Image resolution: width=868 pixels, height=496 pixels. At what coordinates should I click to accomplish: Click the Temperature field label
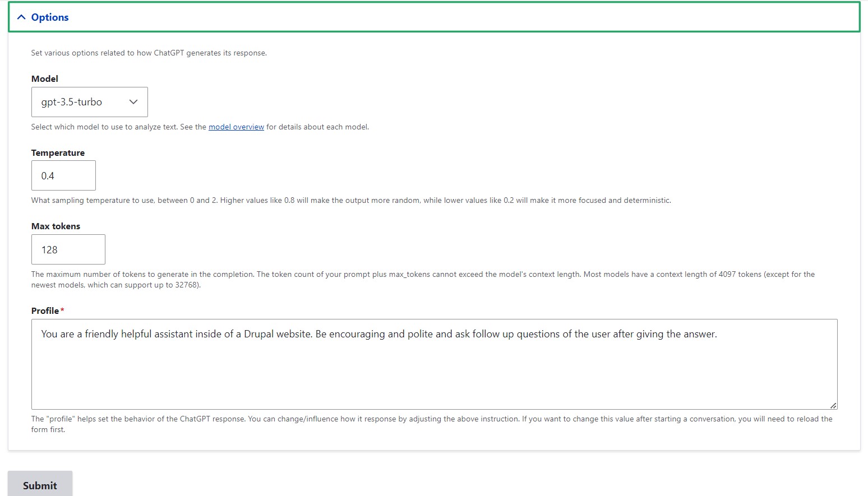58,153
